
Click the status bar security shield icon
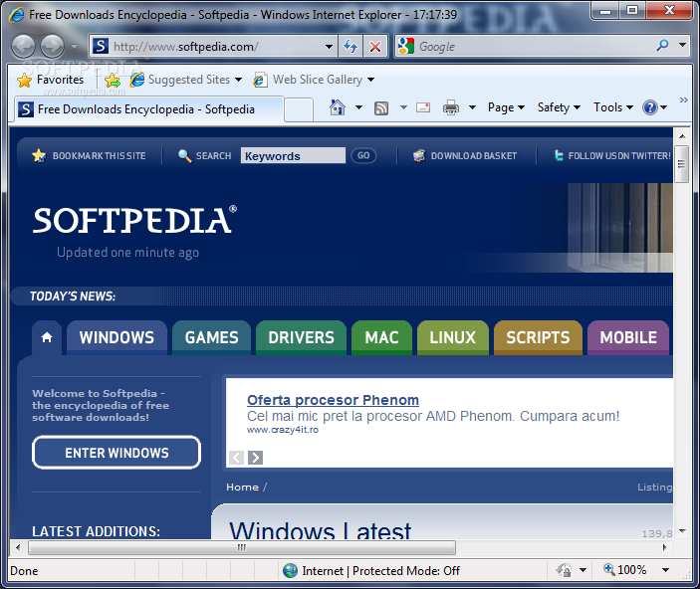565,570
